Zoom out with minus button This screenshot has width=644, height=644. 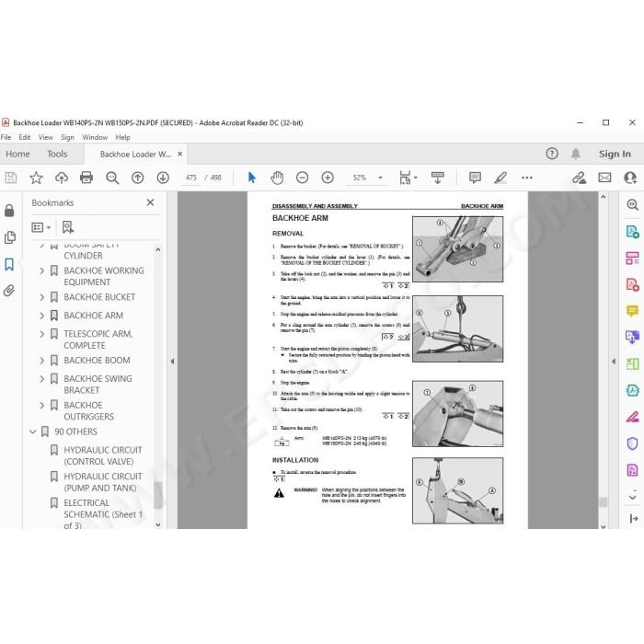303,178
